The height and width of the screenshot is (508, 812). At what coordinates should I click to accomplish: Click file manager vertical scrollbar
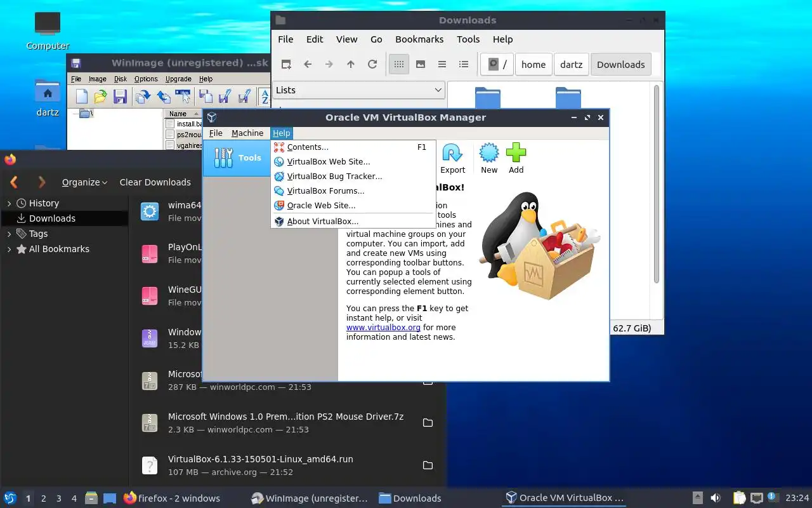tap(657, 184)
